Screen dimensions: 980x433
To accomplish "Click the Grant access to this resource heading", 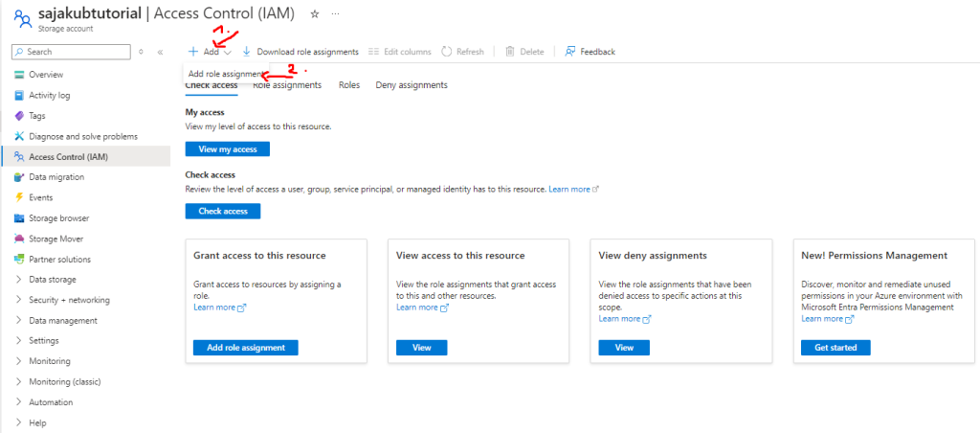I will click(x=259, y=256).
